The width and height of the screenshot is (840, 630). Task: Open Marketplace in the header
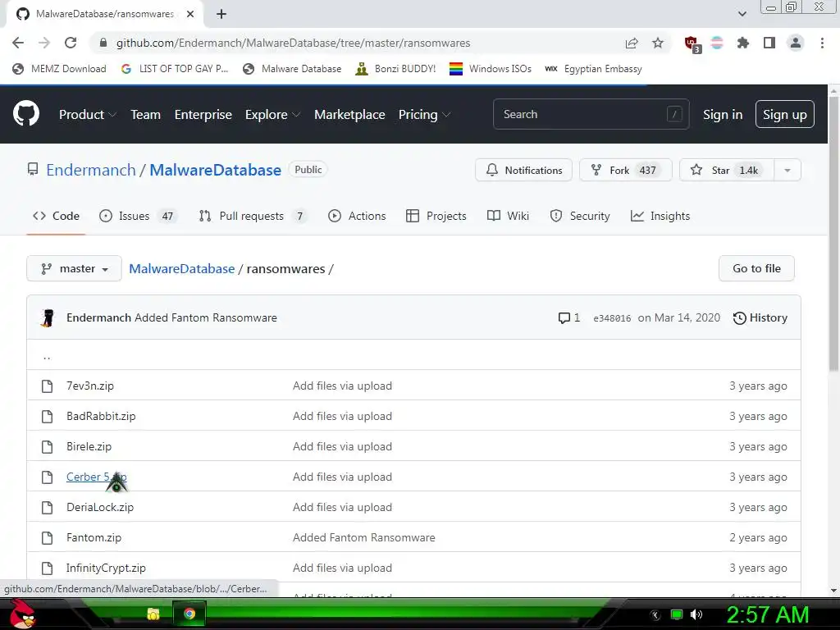pos(349,115)
